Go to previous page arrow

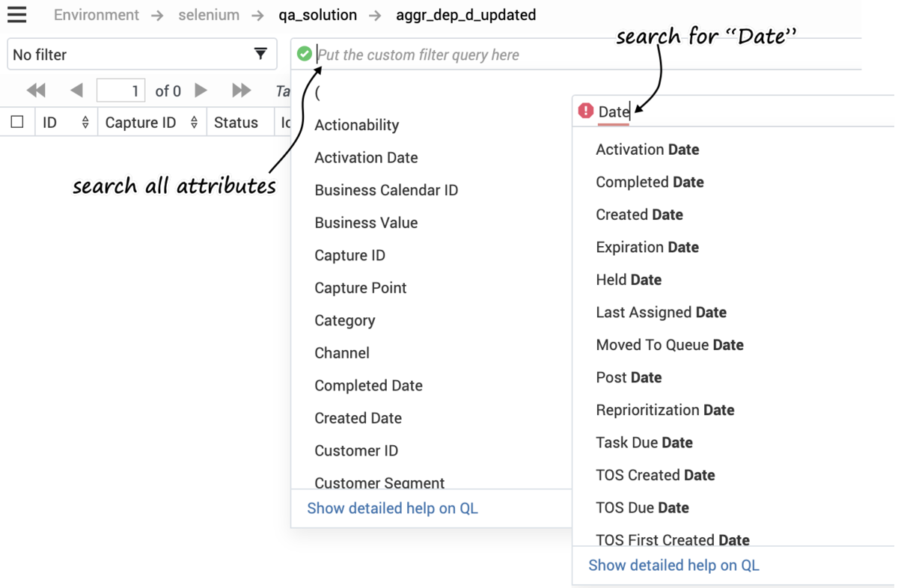(76, 91)
